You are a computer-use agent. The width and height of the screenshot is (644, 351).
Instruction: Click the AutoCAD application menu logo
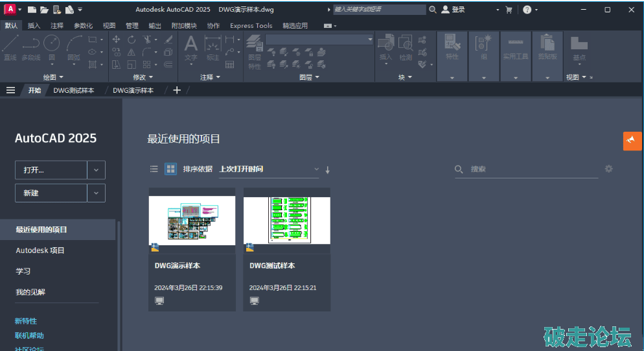(x=10, y=10)
